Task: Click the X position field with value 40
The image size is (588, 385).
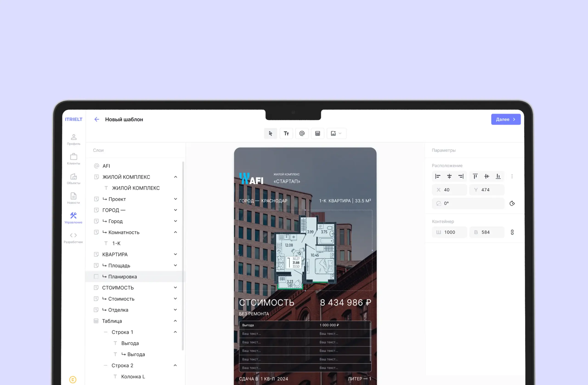Action: [449, 190]
